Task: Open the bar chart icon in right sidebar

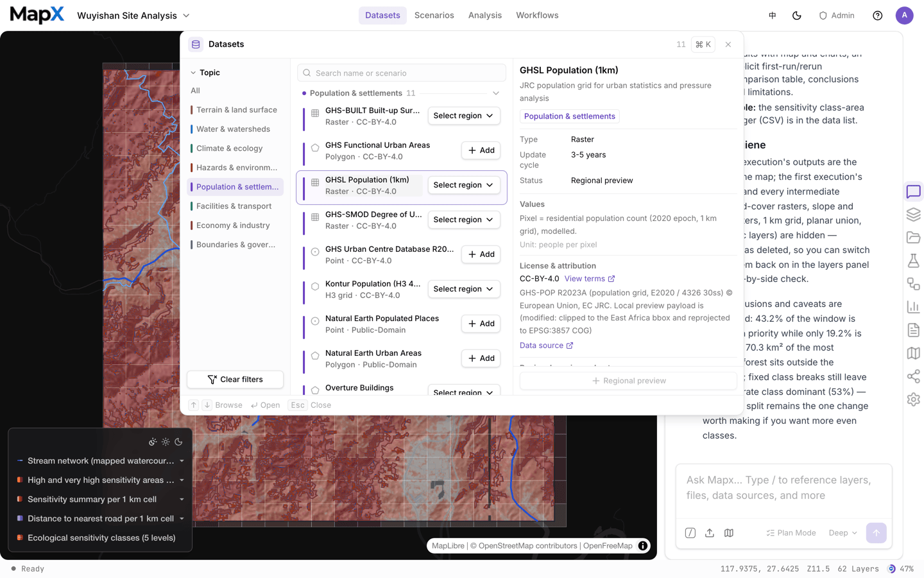Action: point(914,307)
